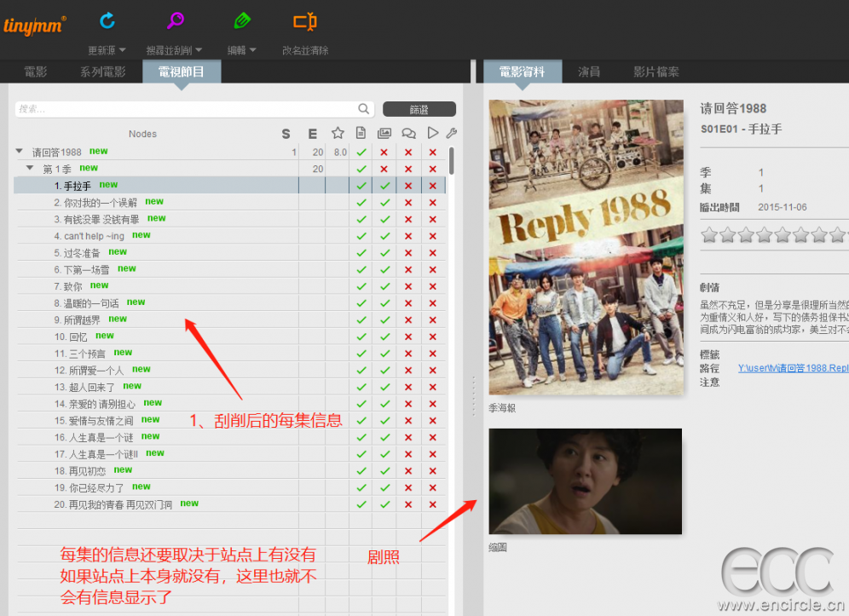Open the 影片檔案 media files tab
This screenshot has height=616, width=849.
(x=656, y=72)
